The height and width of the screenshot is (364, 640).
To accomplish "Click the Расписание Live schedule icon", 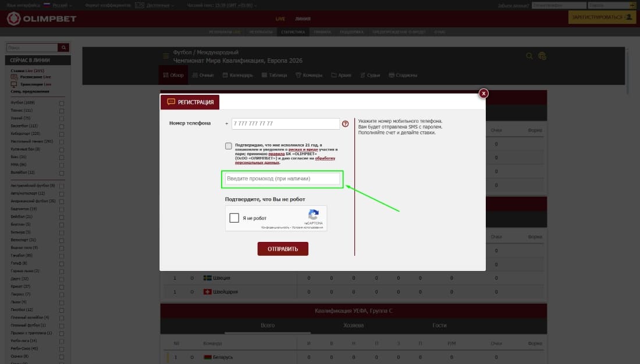I will point(14,77).
